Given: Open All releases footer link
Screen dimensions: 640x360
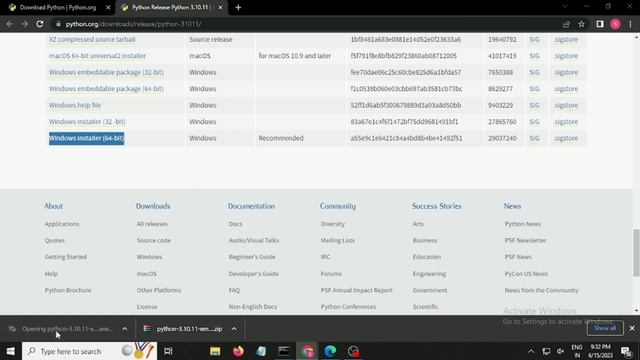Looking at the screenshot, I should 152,224.
